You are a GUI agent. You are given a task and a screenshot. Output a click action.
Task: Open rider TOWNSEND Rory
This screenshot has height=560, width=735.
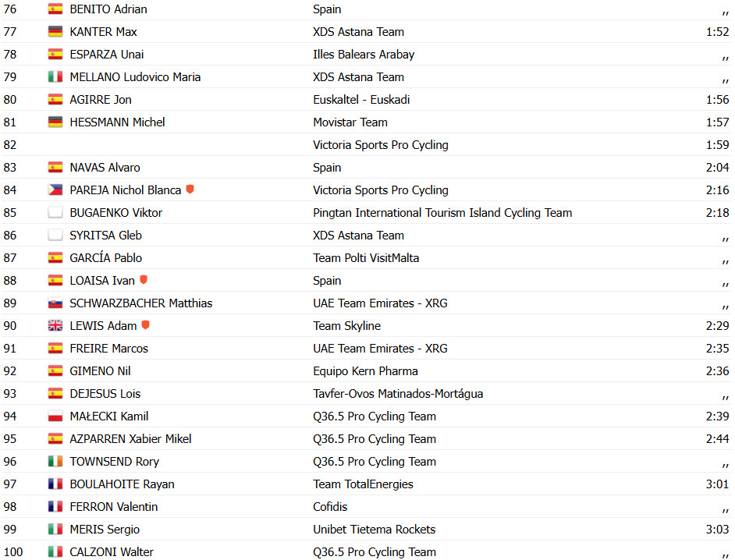[x=115, y=461]
